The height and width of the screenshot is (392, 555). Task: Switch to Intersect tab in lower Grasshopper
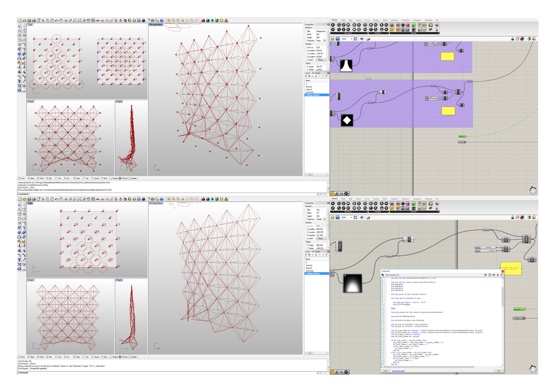point(394,199)
